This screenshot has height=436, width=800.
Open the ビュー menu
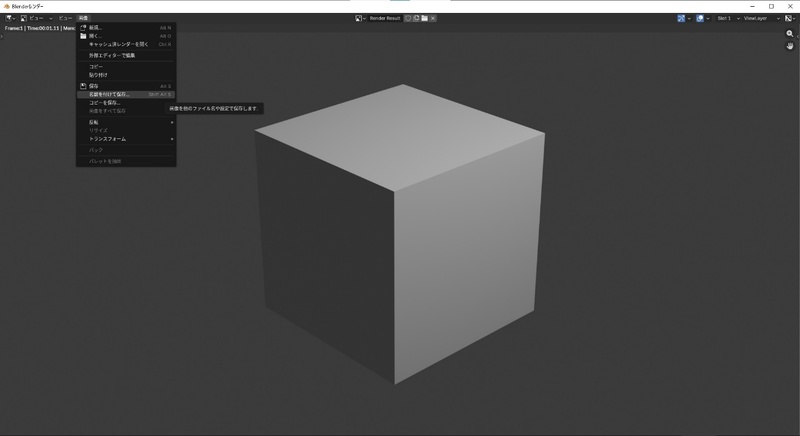65,18
